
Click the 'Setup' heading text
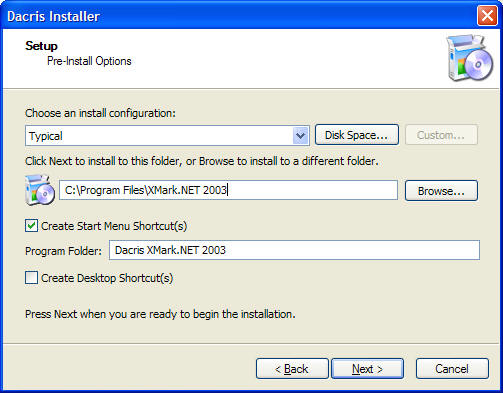tap(41, 46)
